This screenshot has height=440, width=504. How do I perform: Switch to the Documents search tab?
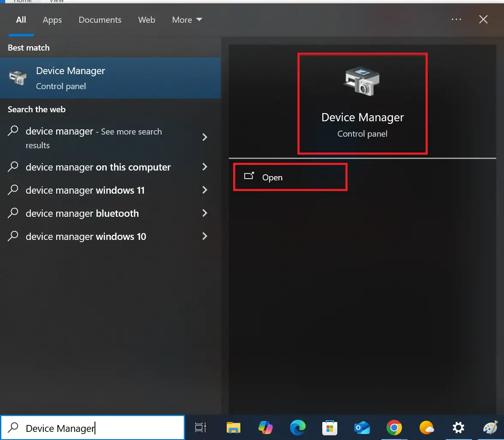click(100, 20)
